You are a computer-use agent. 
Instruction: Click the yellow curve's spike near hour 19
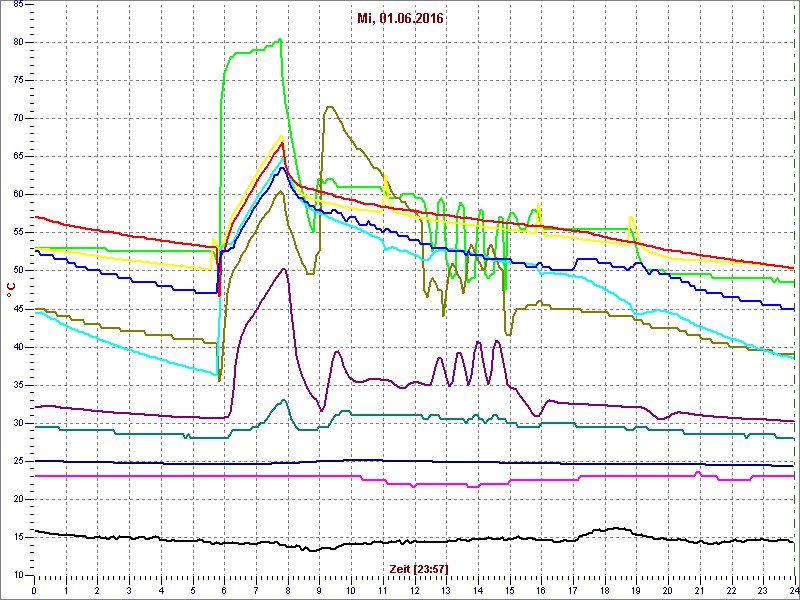[x=632, y=218]
